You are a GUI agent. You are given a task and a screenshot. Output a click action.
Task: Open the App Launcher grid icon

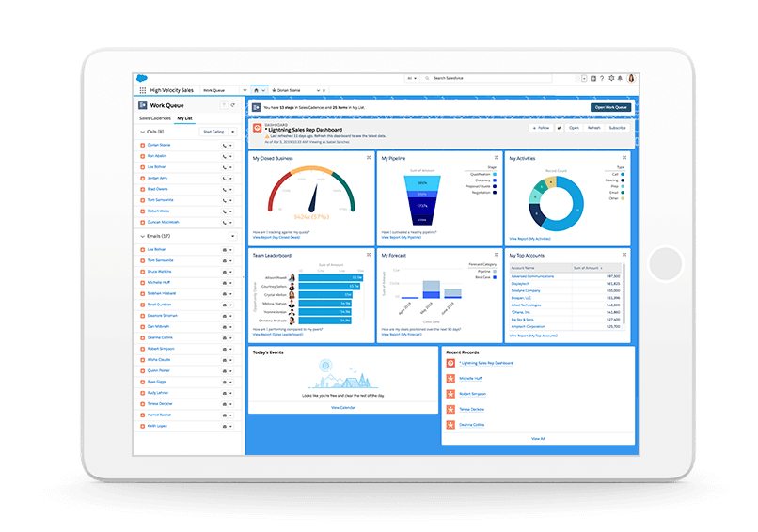(x=143, y=90)
